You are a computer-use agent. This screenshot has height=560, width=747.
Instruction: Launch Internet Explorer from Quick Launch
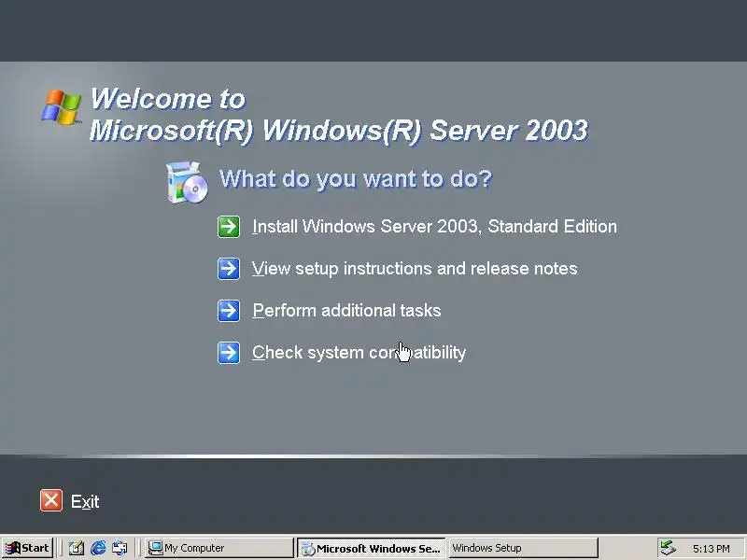pyautogui.click(x=98, y=548)
